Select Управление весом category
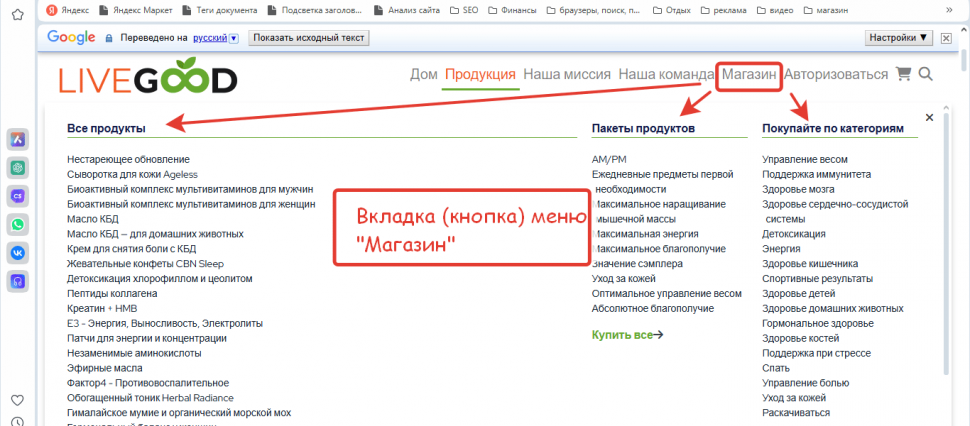Screen dimensions: 970x426 point(805,160)
